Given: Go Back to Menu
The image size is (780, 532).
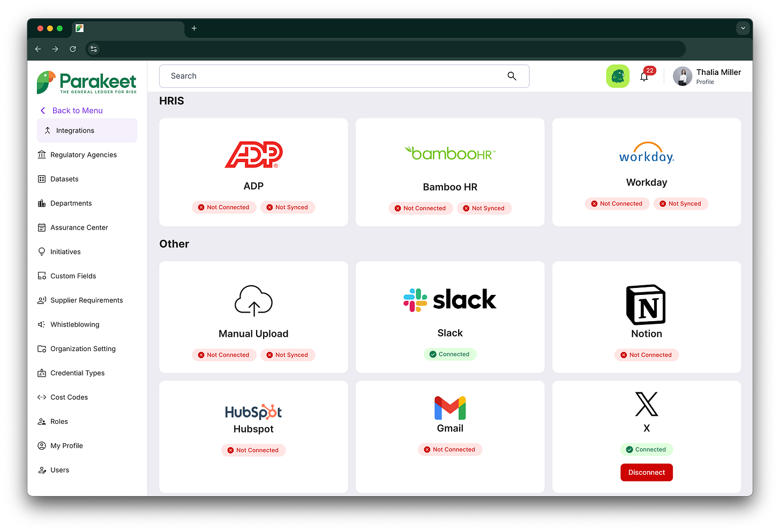Looking at the screenshot, I should (78, 110).
